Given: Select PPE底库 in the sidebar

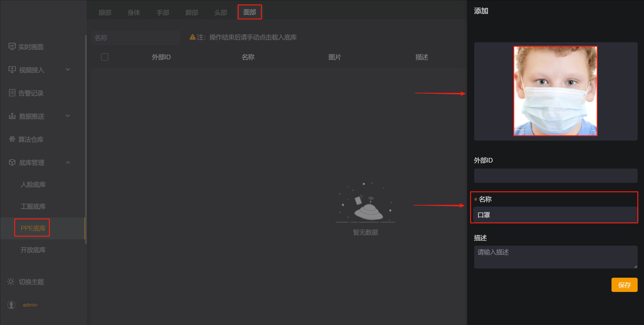Looking at the screenshot, I should click(x=33, y=228).
